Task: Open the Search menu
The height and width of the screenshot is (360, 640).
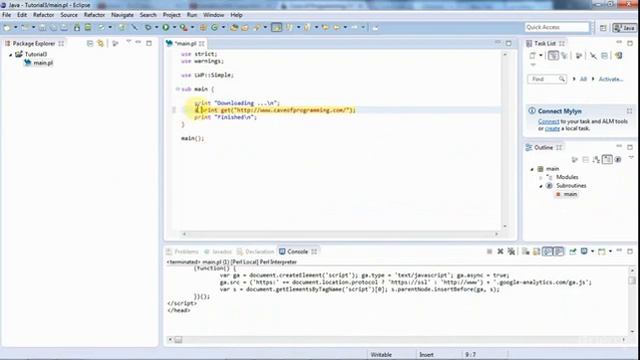Action: click(x=148, y=15)
